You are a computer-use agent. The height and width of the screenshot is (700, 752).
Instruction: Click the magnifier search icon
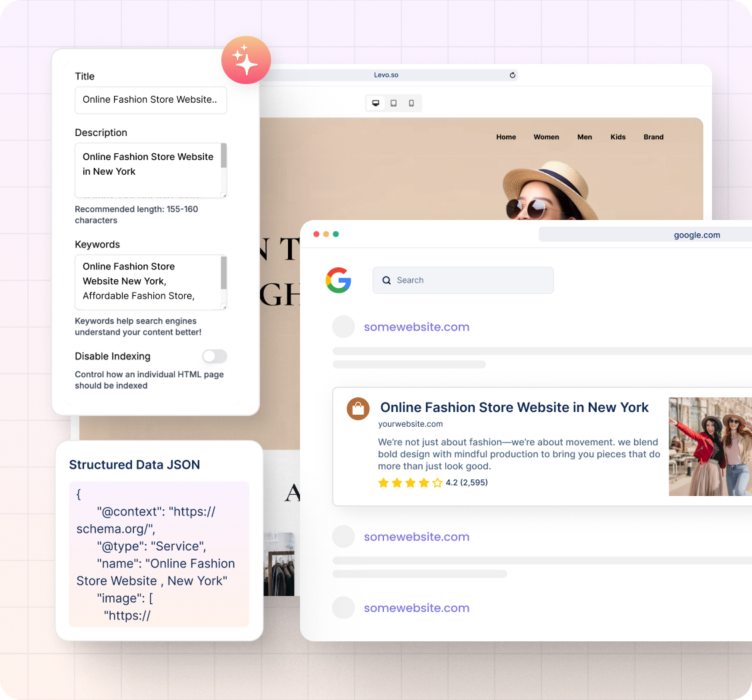click(387, 281)
